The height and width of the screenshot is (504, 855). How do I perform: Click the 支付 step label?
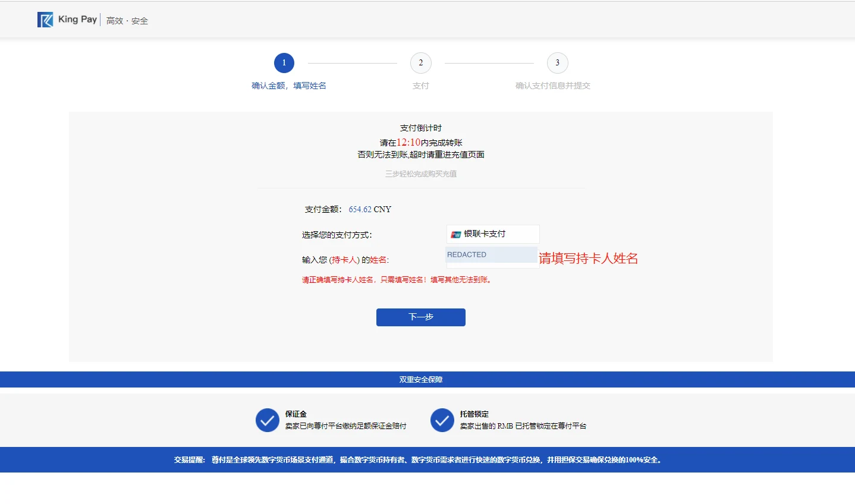[421, 86]
